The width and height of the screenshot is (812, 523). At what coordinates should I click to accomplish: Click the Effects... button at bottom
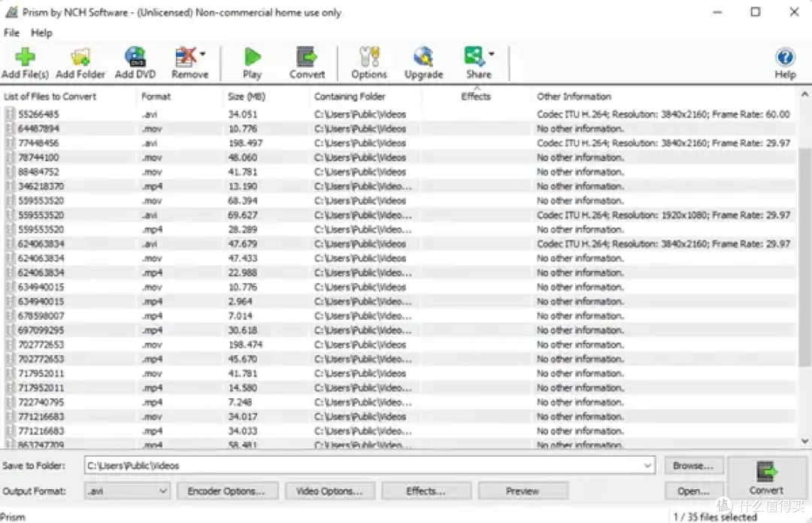(x=426, y=491)
